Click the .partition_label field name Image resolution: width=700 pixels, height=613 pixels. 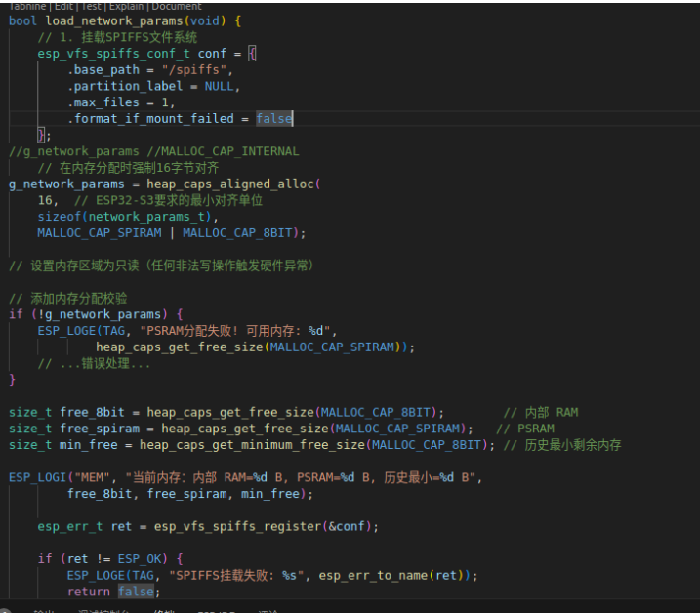coord(125,86)
